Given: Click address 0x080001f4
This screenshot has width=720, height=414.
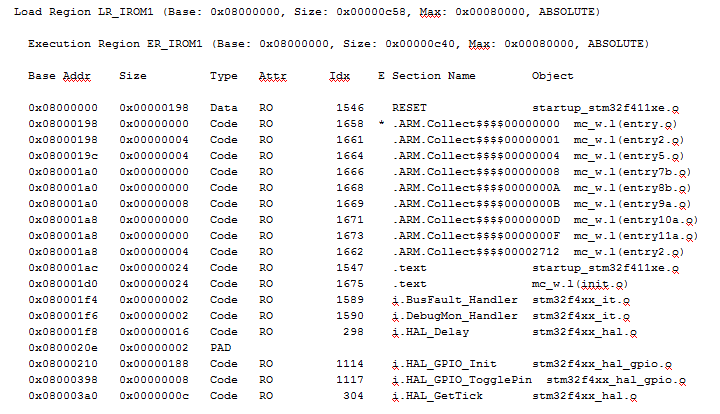Looking at the screenshot, I should click(63, 300).
